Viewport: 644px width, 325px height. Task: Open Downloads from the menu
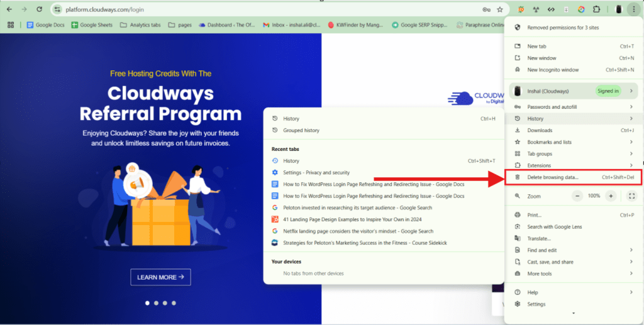coord(574,131)
